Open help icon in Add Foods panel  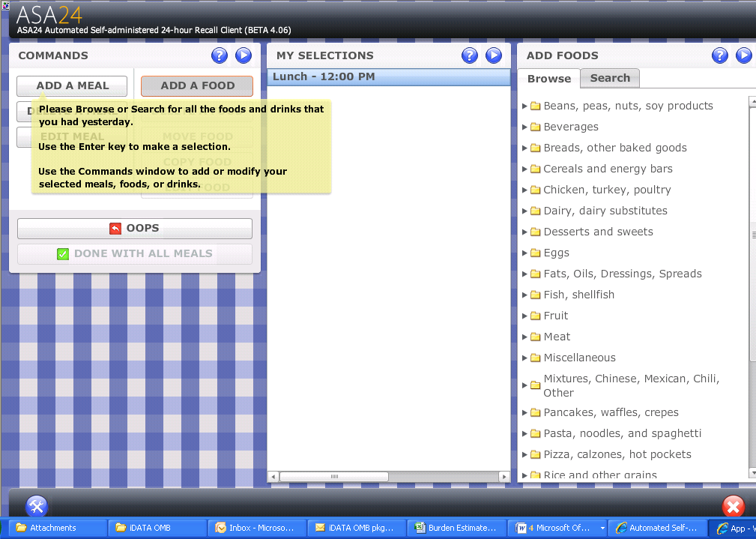click(719, 55)
